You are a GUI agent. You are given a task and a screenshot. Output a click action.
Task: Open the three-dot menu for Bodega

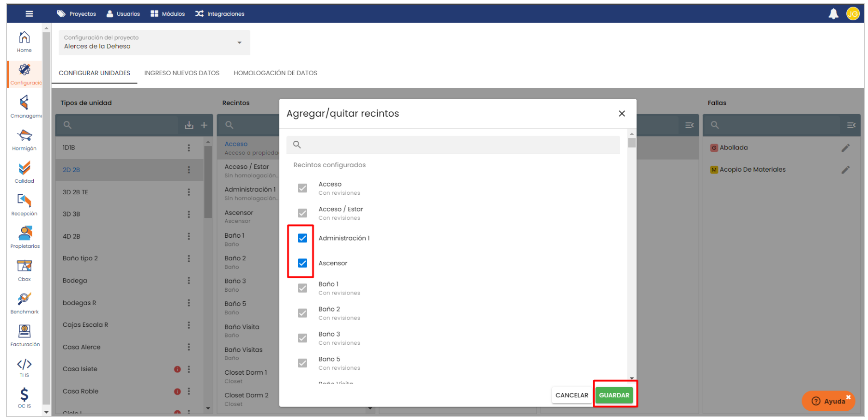(x=189, y=281)
